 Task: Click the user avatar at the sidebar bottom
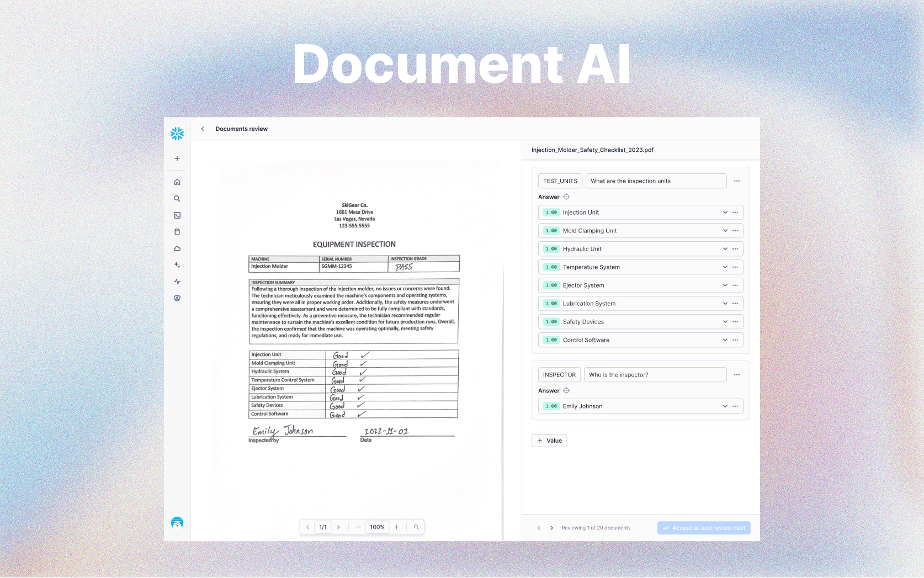pos(177,522)
